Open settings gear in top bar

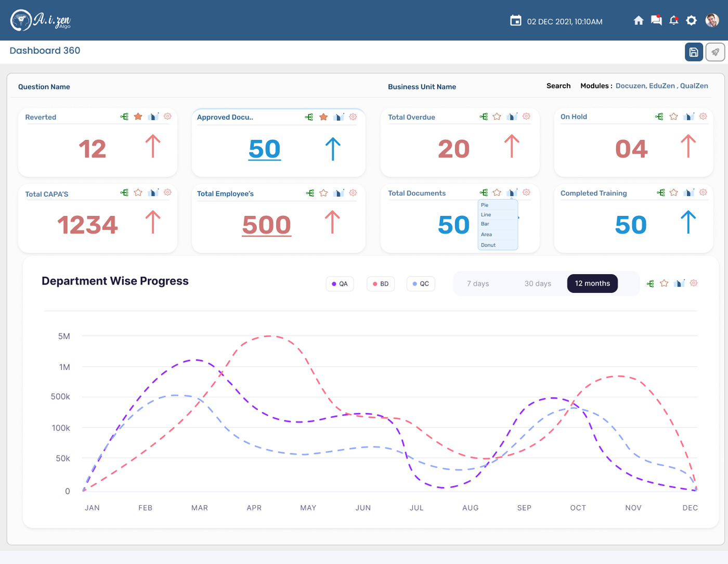pyautogui.click(x=691, y=20)
